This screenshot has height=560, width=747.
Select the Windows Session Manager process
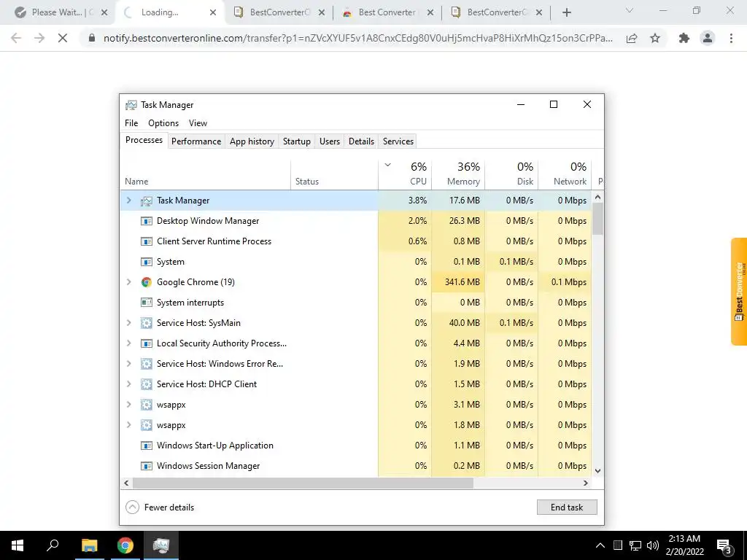point(356,466)
